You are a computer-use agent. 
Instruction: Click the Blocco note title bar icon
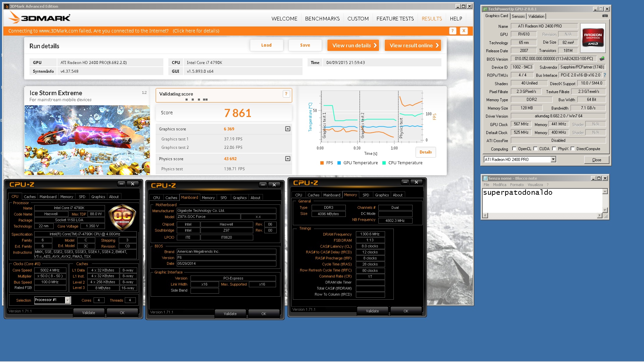(485, 178)
